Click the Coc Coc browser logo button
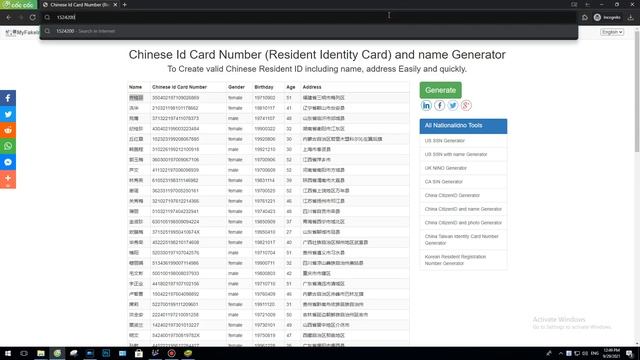 coord(18,4)
